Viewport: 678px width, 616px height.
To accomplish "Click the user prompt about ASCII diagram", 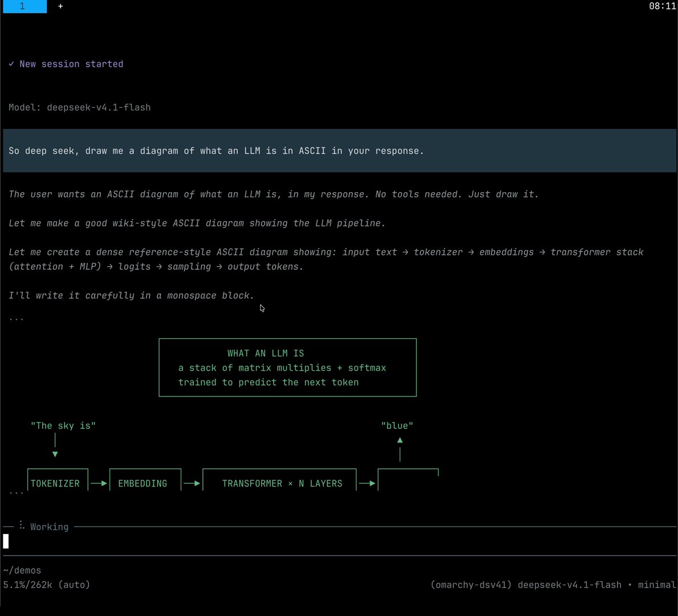I will click(x=339, y=151).
